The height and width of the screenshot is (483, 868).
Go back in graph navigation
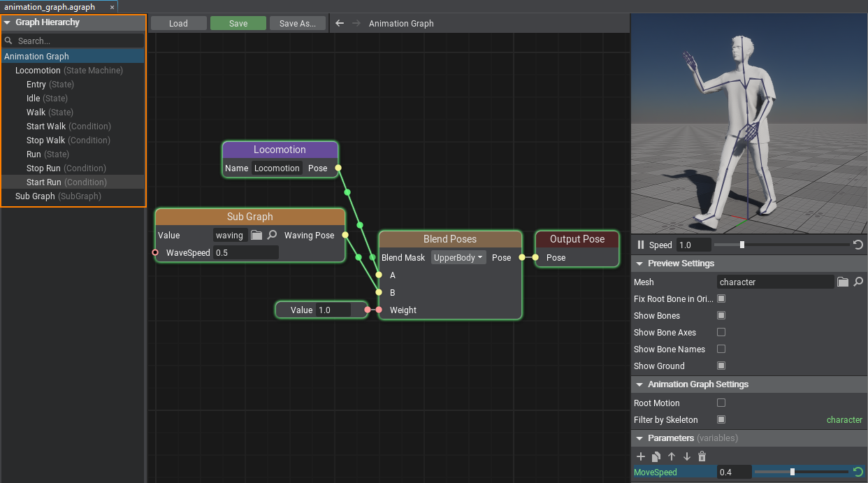tap(340, 23)
